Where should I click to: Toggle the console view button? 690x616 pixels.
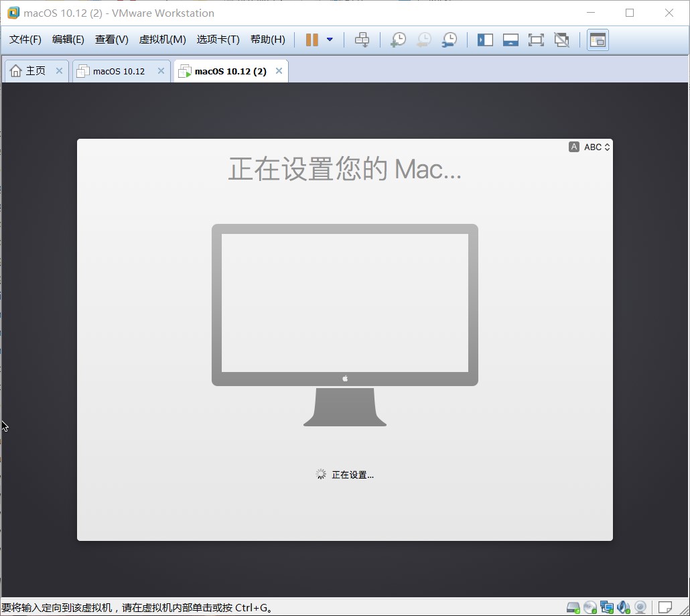tap(598, 40)
